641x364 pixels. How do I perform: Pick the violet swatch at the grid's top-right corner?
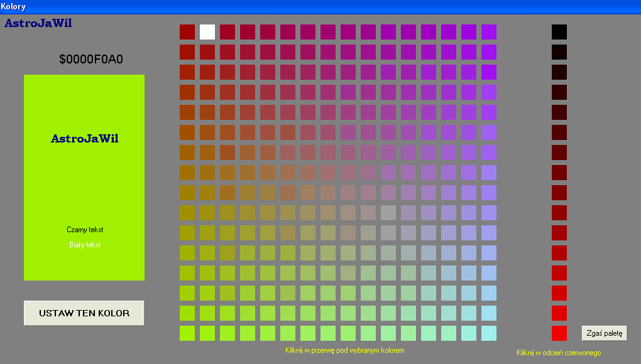click(489, 32)
